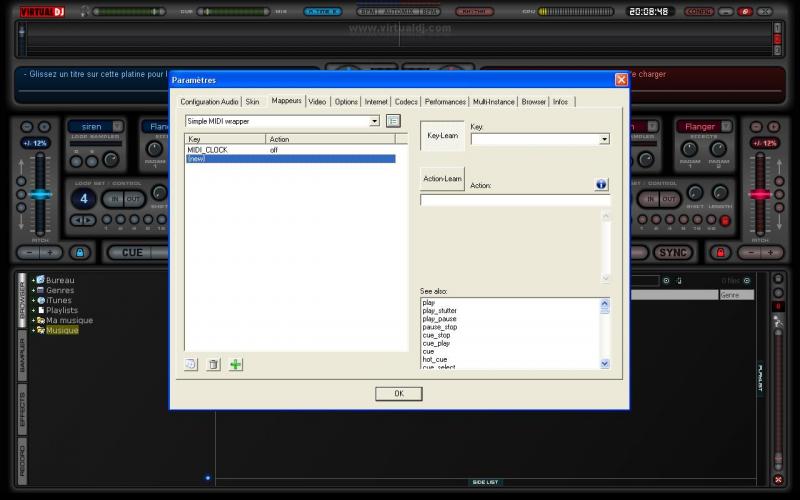The height and width of the screenshot is (500, 800).
Task: Click the right deck red pitch slider handle
Action: (x=760, y=194)
